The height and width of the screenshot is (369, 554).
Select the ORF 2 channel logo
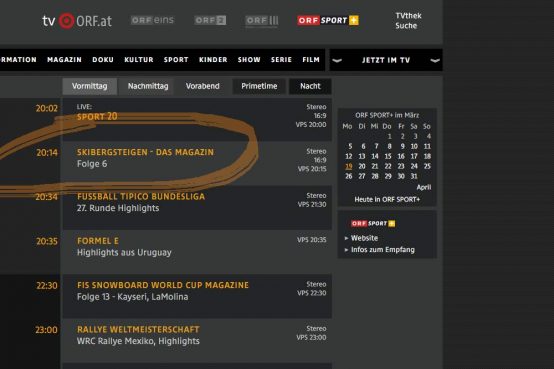point(210,20)
